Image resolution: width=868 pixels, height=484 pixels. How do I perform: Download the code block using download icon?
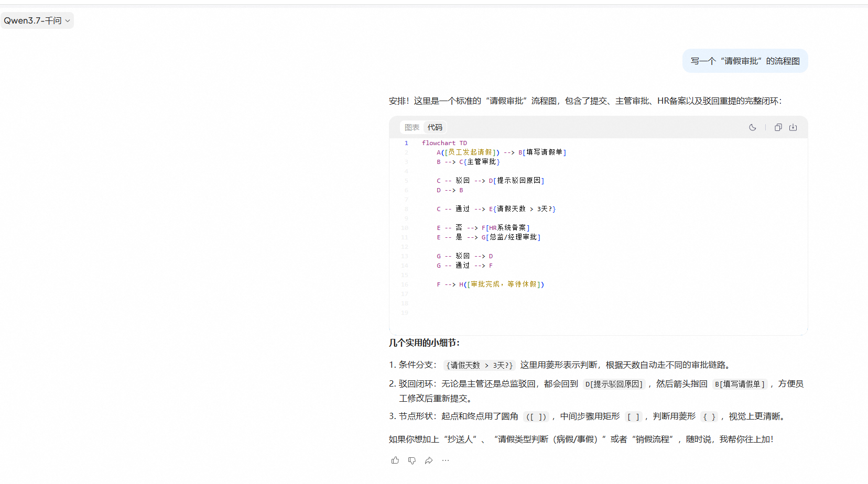(x=793, y=127)
